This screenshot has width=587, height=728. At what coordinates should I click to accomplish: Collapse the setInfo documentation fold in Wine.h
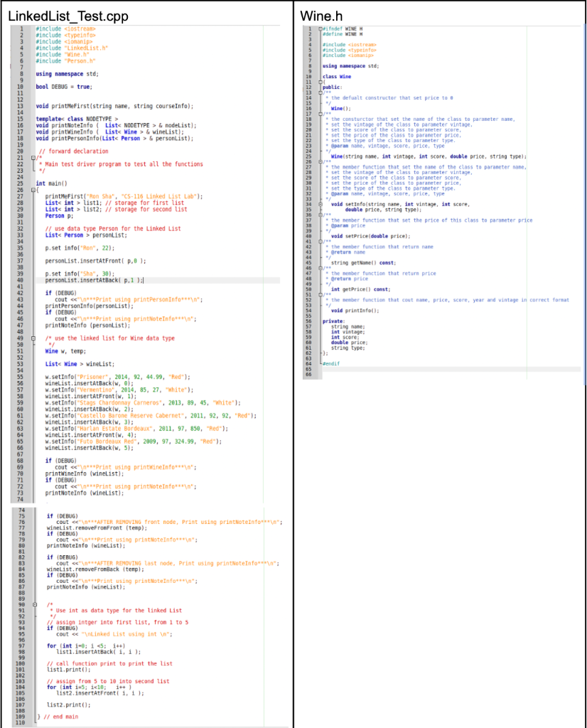point(320,161)
